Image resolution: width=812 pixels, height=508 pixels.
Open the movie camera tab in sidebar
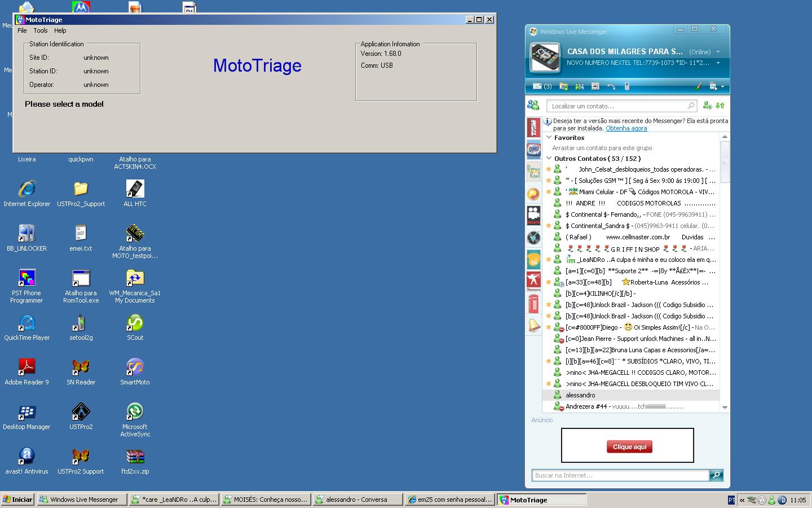[x=533, y=216]
